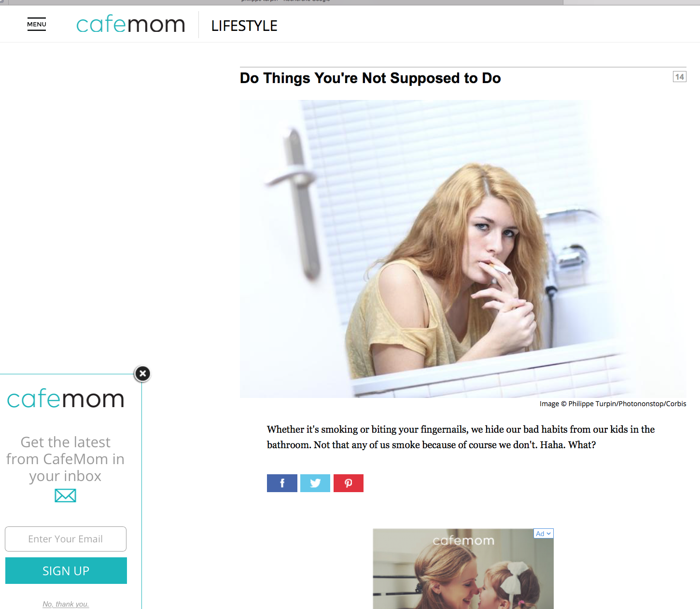
Task: Open the comment count box showing 14
Action: point(680,77)
